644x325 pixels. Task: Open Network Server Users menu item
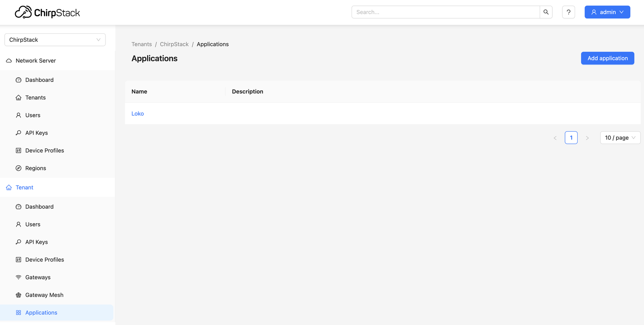click(57, 115)
